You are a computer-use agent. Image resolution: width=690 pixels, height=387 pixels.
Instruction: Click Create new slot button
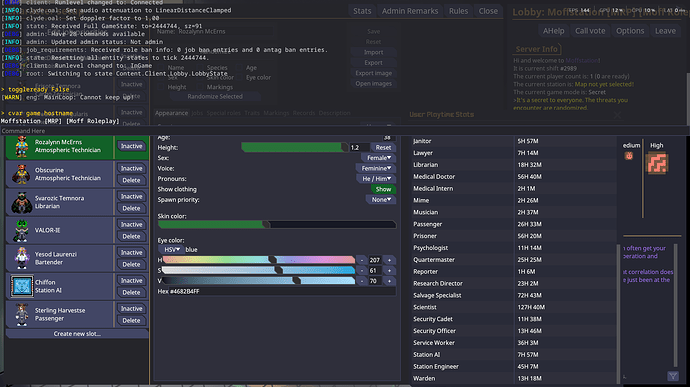coord(77,334)
